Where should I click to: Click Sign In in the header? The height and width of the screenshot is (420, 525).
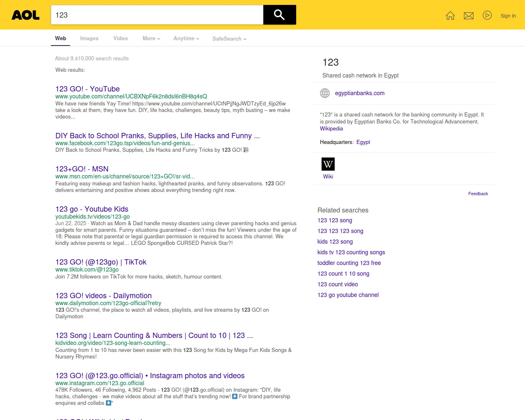tap(508, 16)
